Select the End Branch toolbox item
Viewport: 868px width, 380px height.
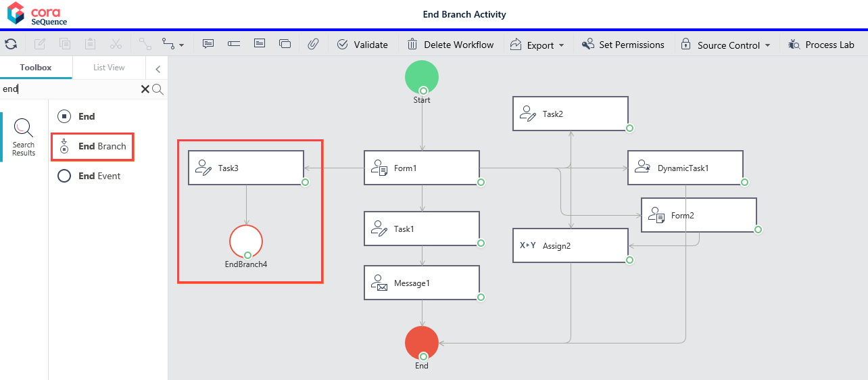pyautogui.click(x=93, y=146)
